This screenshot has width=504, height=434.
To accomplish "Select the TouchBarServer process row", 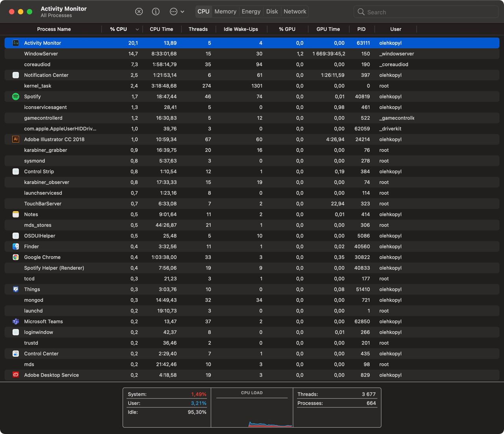I will (x=252, y=204).
